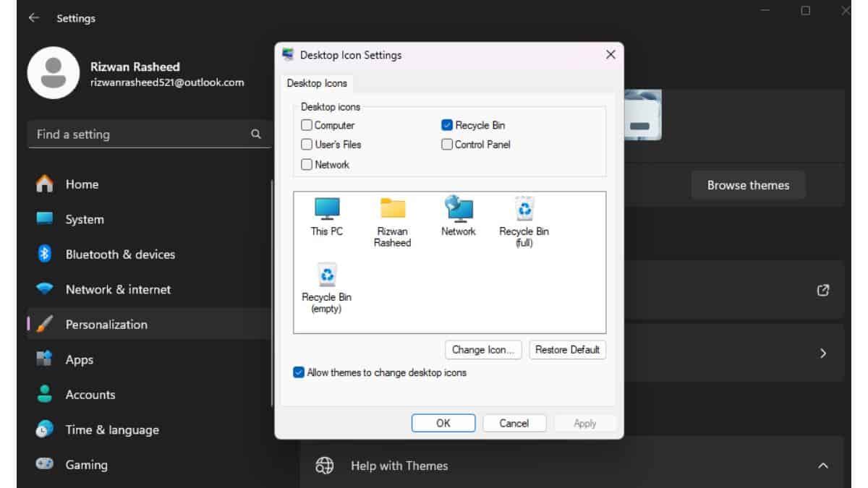Select the This PC icon in preview

click(x=326, y=210)
